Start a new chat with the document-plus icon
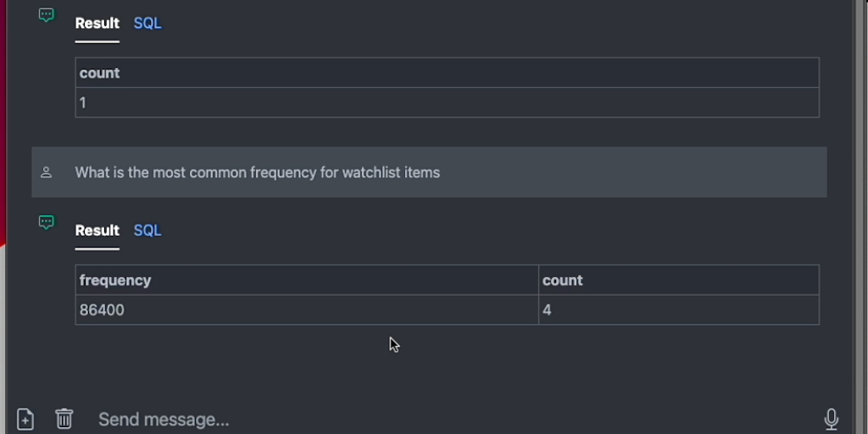 point(25,419)
